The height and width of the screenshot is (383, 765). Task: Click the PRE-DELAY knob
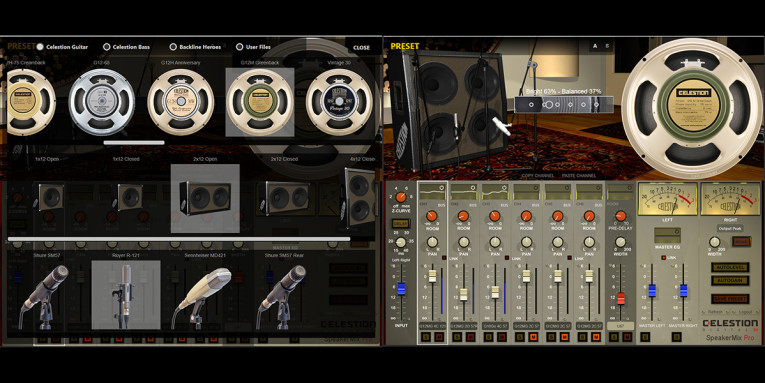coord(621,216)
